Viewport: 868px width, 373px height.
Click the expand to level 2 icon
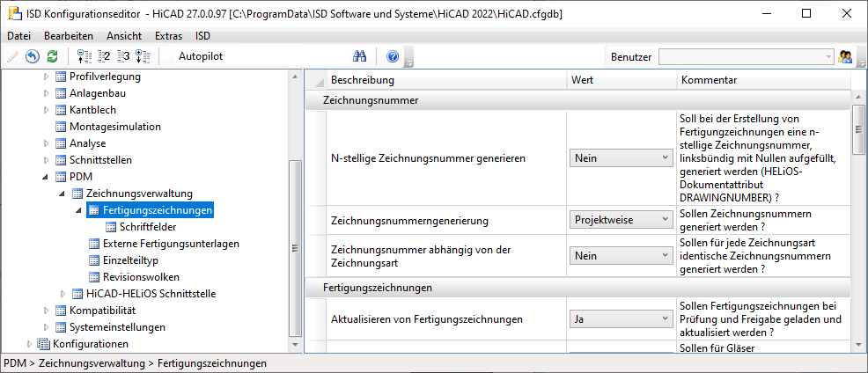(104, 56)
